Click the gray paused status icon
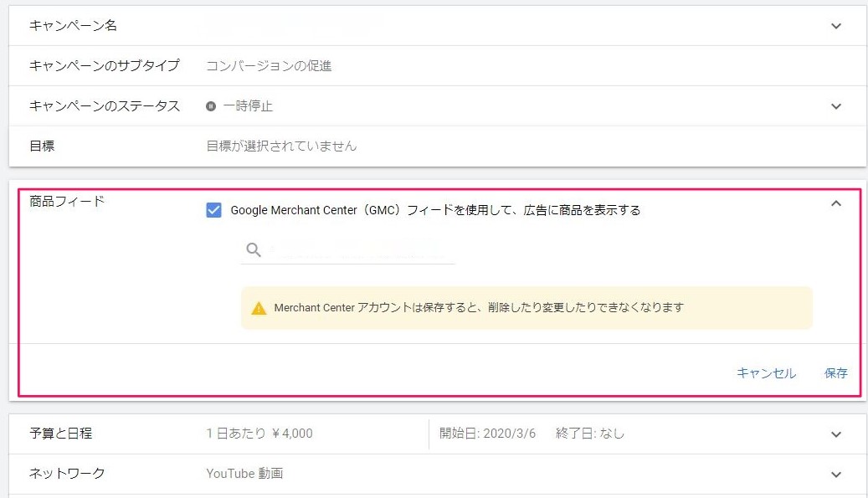 pyautogui.click(x=211, y=106)
